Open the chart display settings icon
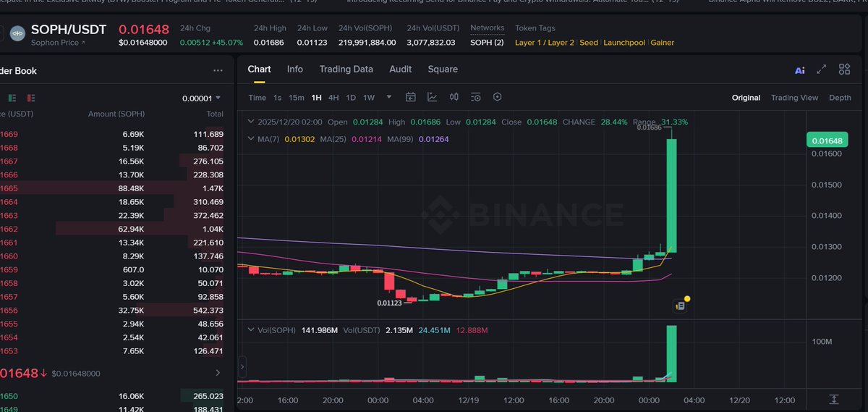 pos(476,97)
